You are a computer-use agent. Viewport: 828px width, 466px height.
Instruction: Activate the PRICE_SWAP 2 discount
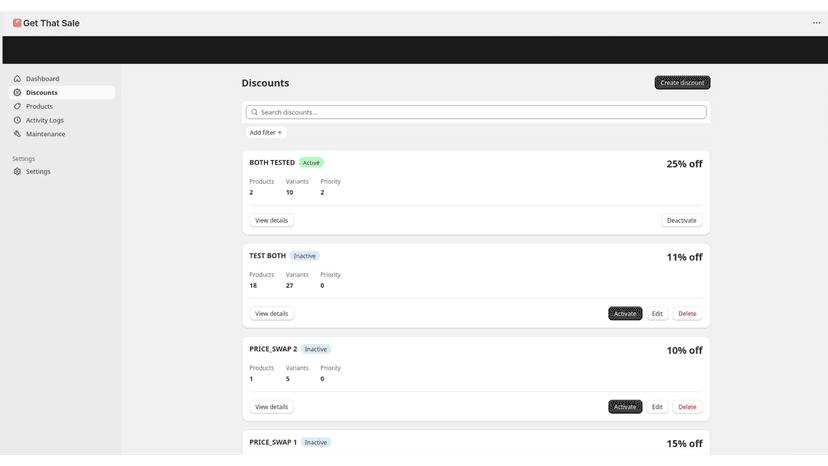point(625,407)
